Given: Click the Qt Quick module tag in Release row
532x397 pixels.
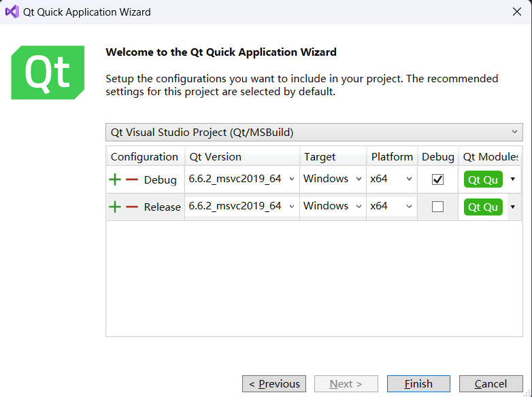Looking at the screenshot, I should (483, 207).
